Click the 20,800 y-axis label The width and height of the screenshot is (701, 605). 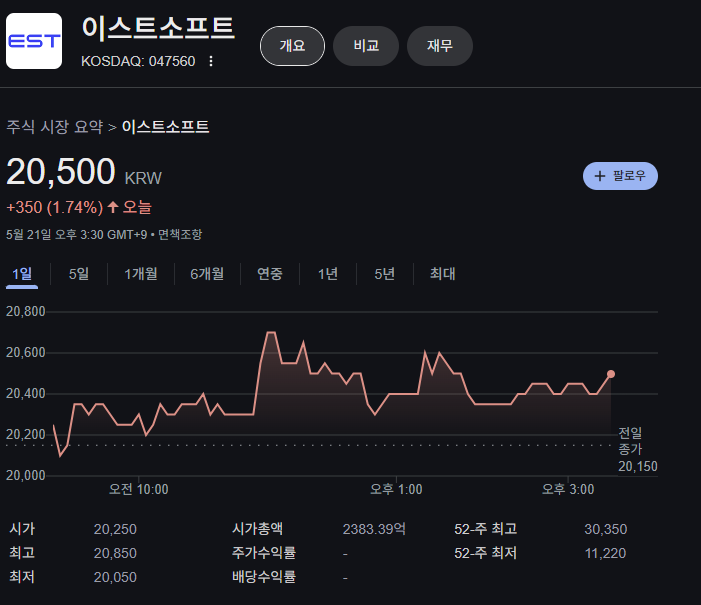(25, 311)
